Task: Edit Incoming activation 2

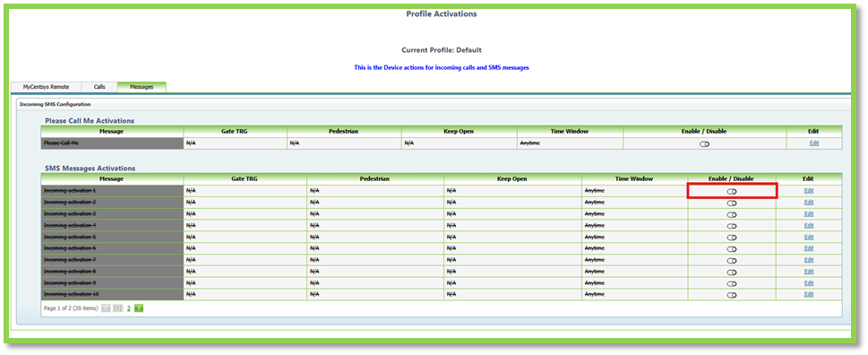Action: (809, 202)
